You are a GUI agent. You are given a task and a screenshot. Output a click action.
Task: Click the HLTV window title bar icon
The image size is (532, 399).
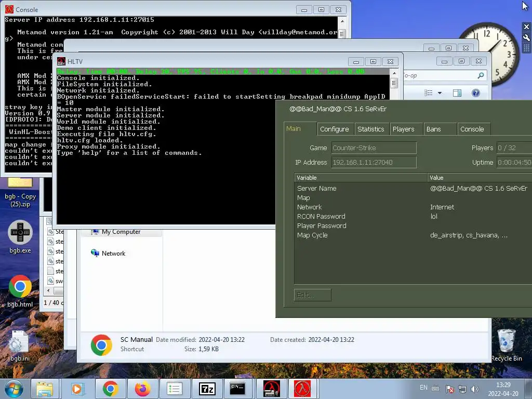point(61,61)
